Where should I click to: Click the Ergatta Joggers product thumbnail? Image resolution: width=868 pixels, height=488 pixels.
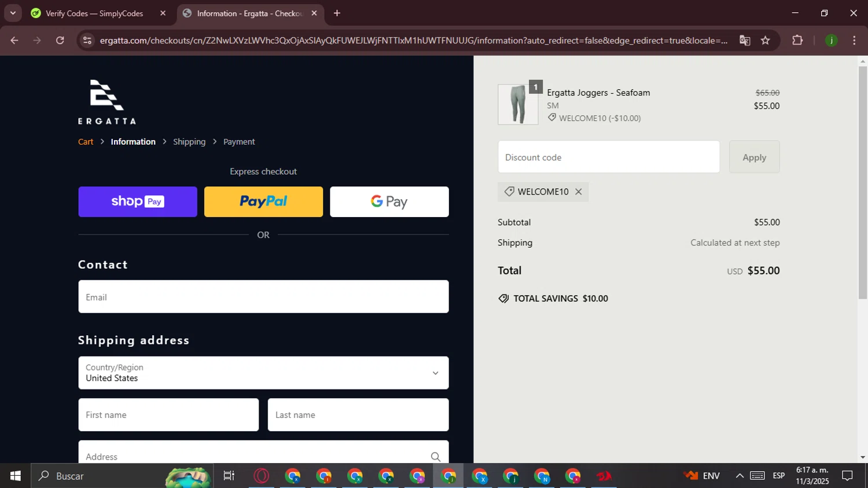click(x=518, y=105)
